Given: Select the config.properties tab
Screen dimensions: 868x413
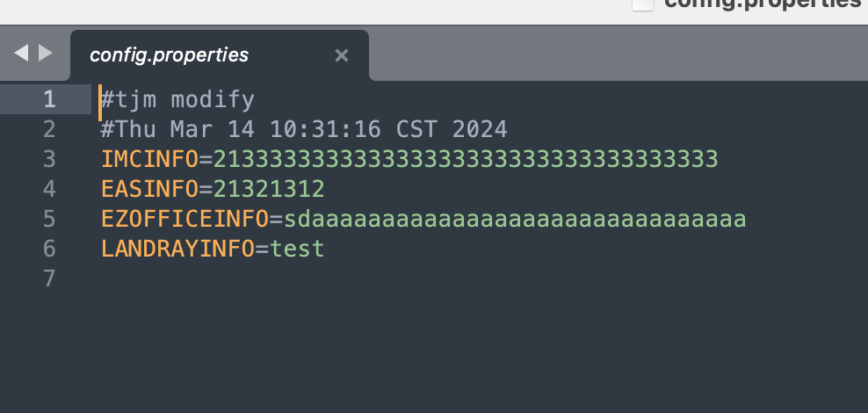Looking at the screenshot, I should click(220, 55).
